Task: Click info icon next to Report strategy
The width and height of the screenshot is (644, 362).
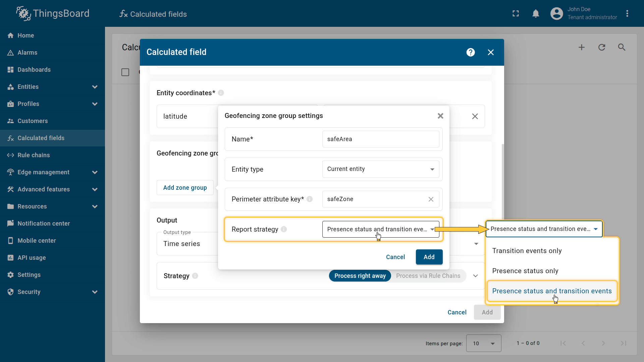Action: coord(284,229)
